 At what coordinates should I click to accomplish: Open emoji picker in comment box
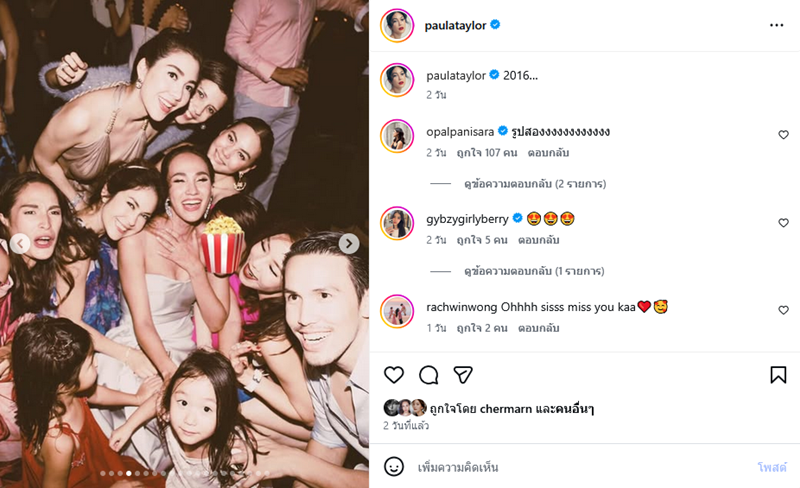coord(395,467)
